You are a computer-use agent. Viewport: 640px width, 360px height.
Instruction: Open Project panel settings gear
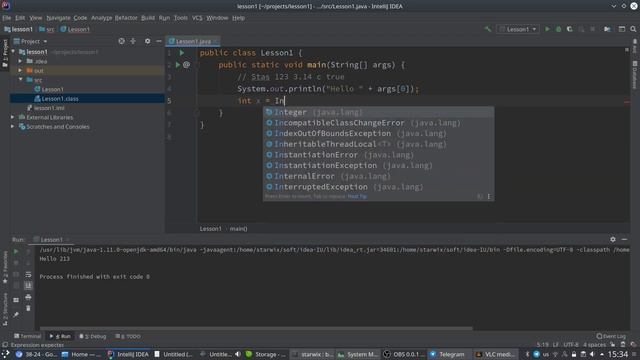point(147,41)
